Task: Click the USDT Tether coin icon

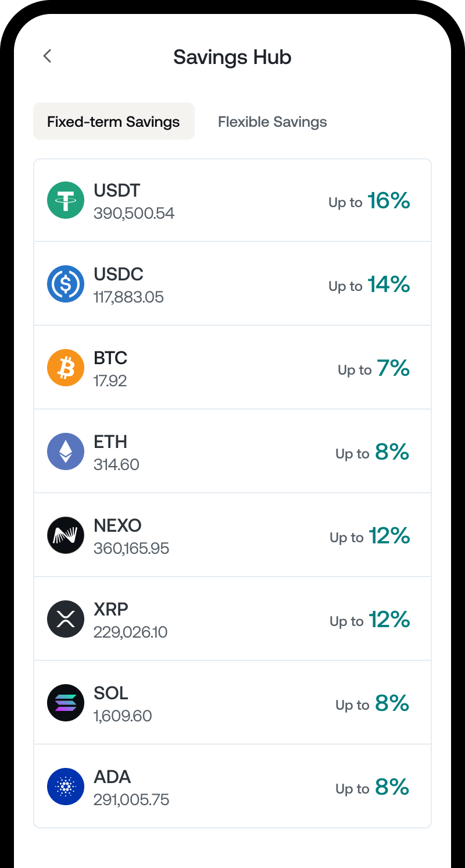Action: 66,200
